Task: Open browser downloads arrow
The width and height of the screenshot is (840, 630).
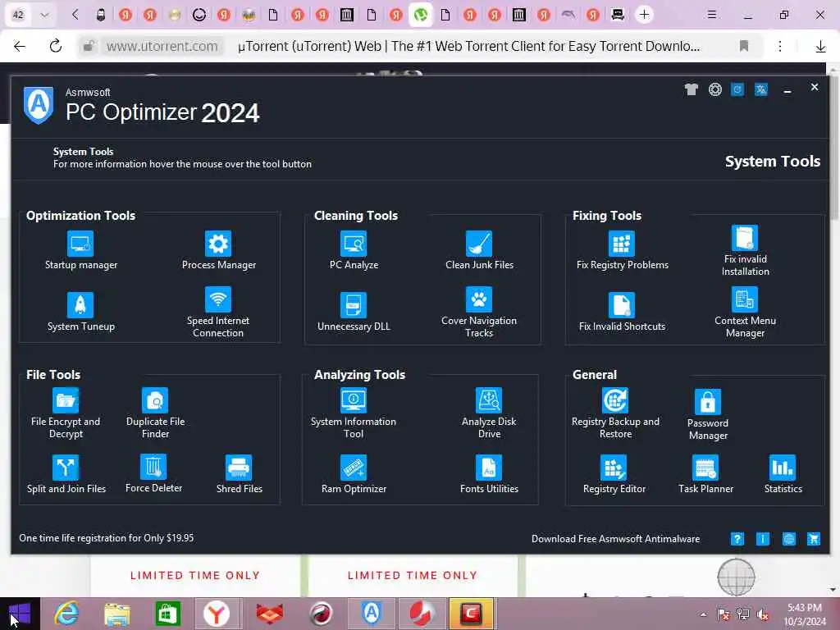Action: point(820,47)
